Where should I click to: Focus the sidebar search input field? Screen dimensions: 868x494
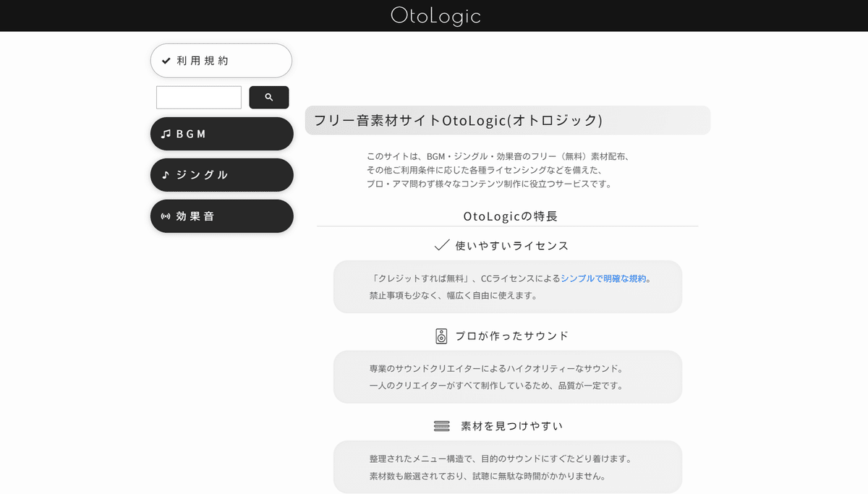pyautogui.click(x=199, y=98)
